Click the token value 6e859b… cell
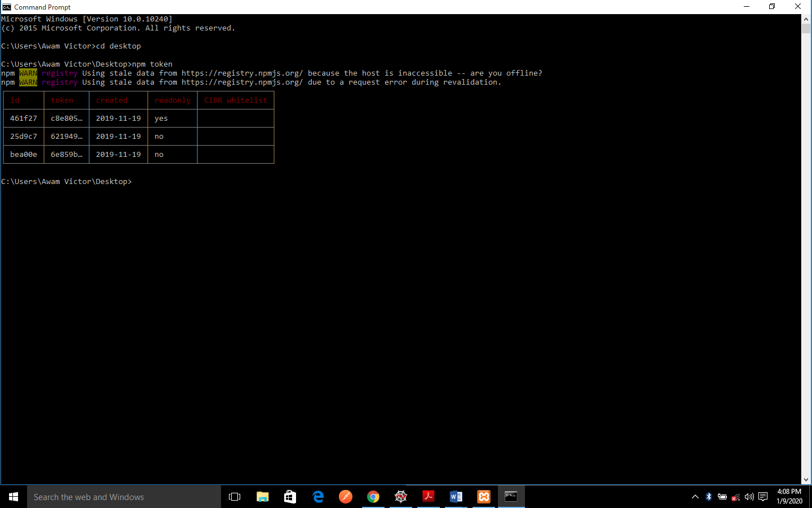 click(67, 155)
